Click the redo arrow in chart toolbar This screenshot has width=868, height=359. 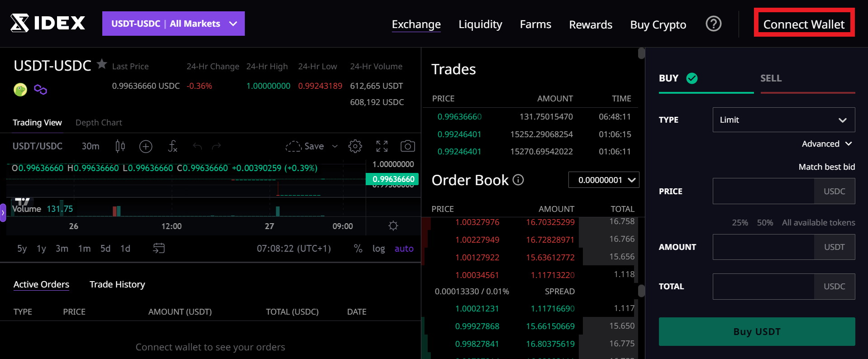click(x=216, y=146)
